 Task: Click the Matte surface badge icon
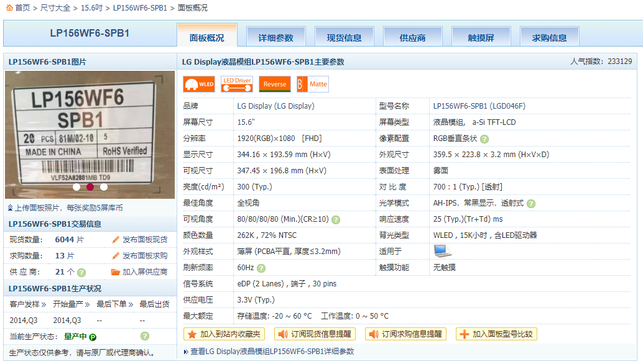click(x=312, y=84)
